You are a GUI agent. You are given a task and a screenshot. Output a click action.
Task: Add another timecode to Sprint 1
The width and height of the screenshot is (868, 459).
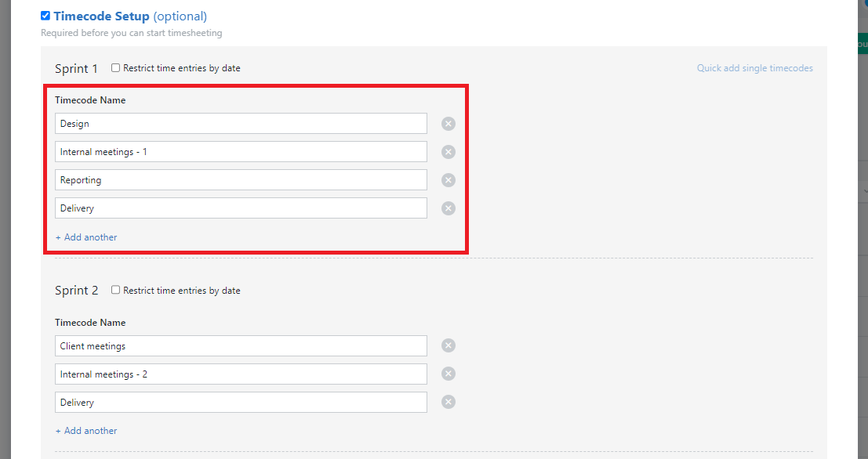(x=86, y=237)
